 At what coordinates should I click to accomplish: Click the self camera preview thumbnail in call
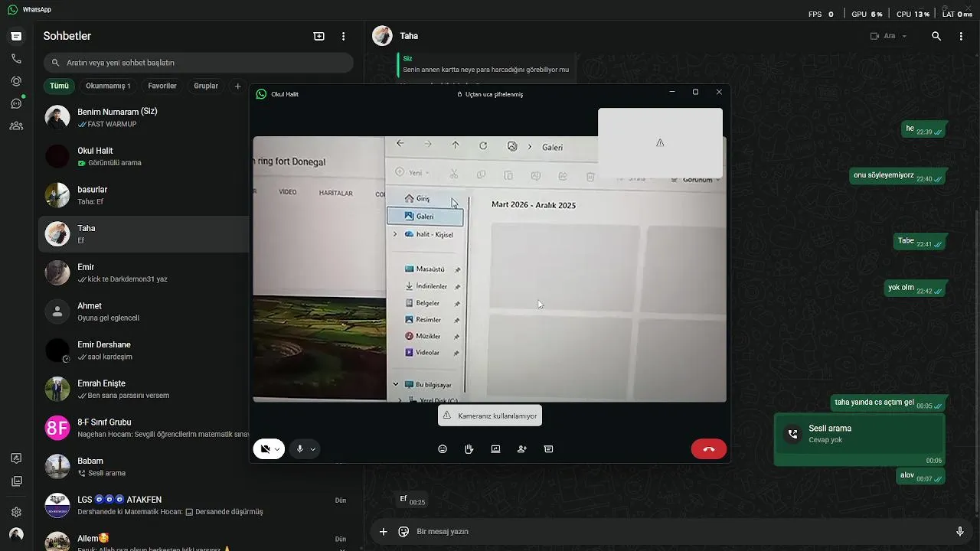point(660,143)
